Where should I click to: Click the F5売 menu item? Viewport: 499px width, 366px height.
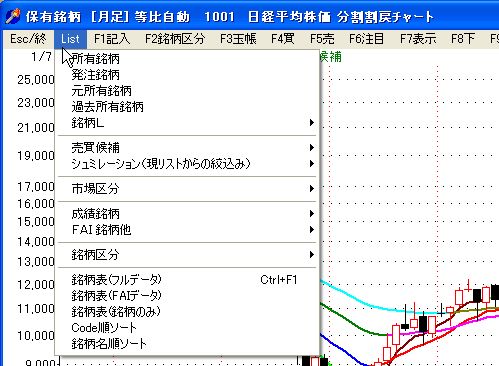coord(322,39)
